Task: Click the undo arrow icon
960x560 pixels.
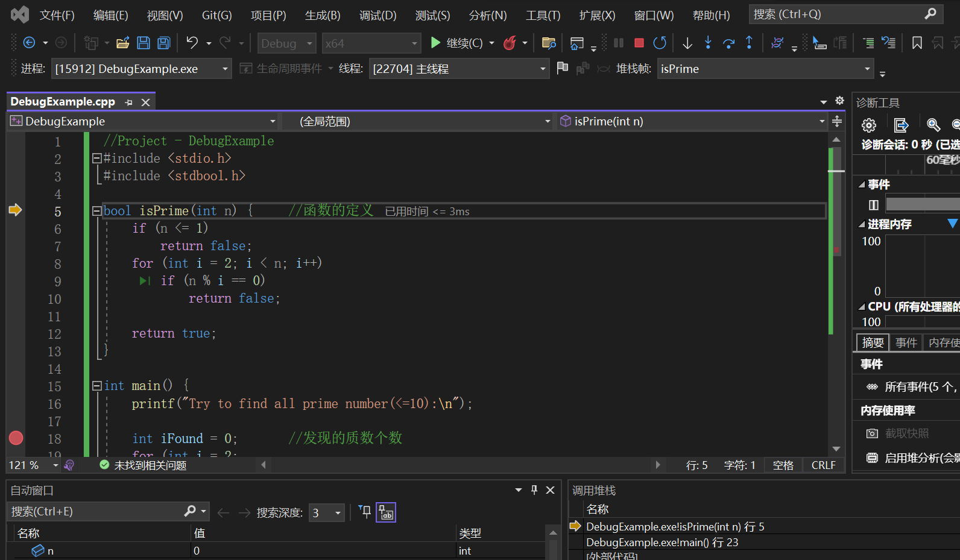Action: [x=192, y=43]
